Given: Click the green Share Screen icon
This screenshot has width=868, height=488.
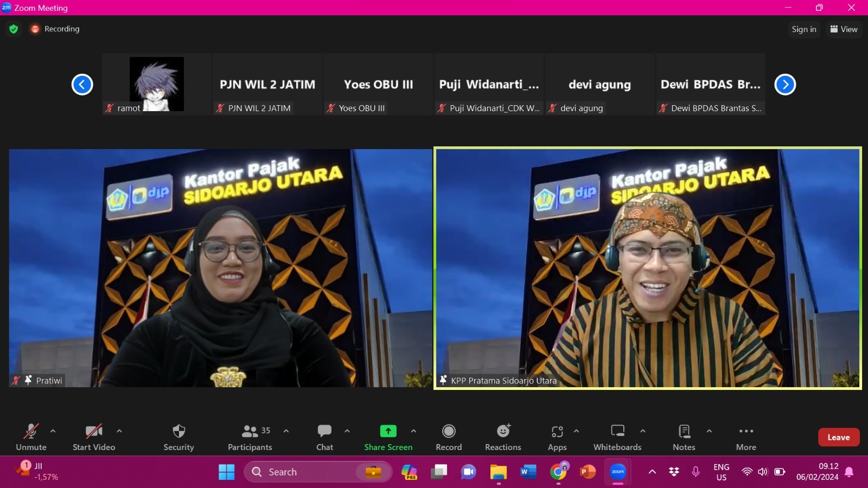Looking at the screenshot, I should tap(388, 431).
